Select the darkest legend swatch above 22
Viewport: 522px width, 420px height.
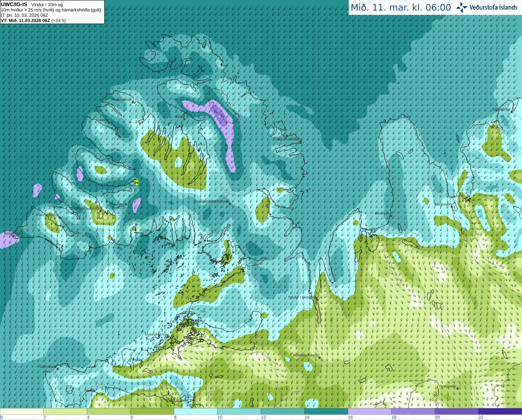coord(500,411)
